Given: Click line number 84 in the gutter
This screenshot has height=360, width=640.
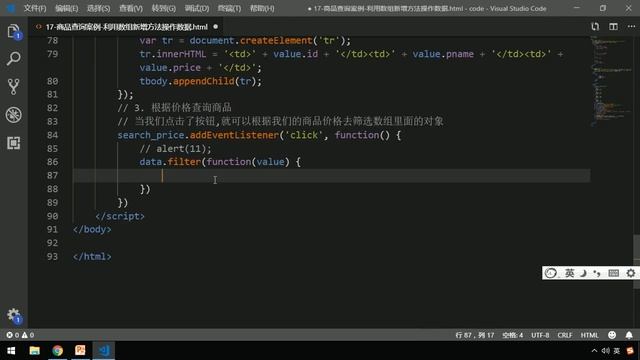Looking at the screenshot, I should pos(52,135).
